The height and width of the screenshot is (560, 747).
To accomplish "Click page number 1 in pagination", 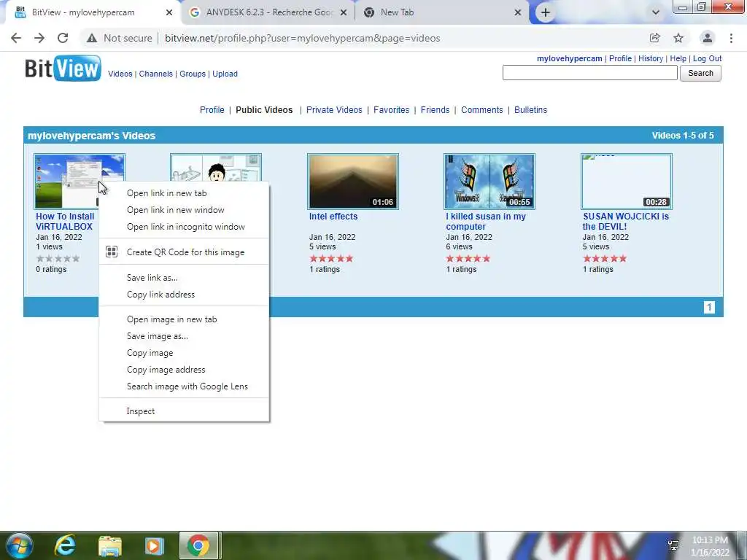I will click(x=709, y=307).
